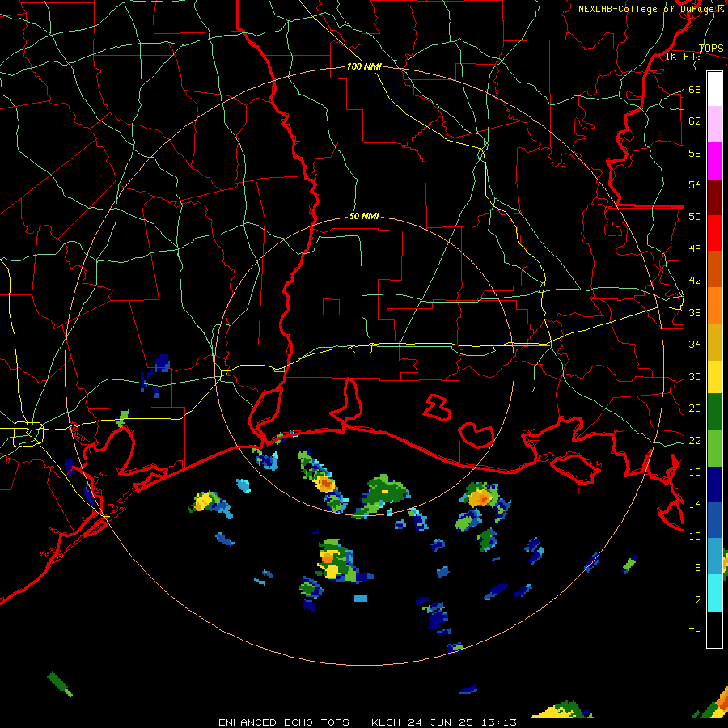728x728 pixels.
Task: Click the bright red legend swatch
Action: pos(714,233)
